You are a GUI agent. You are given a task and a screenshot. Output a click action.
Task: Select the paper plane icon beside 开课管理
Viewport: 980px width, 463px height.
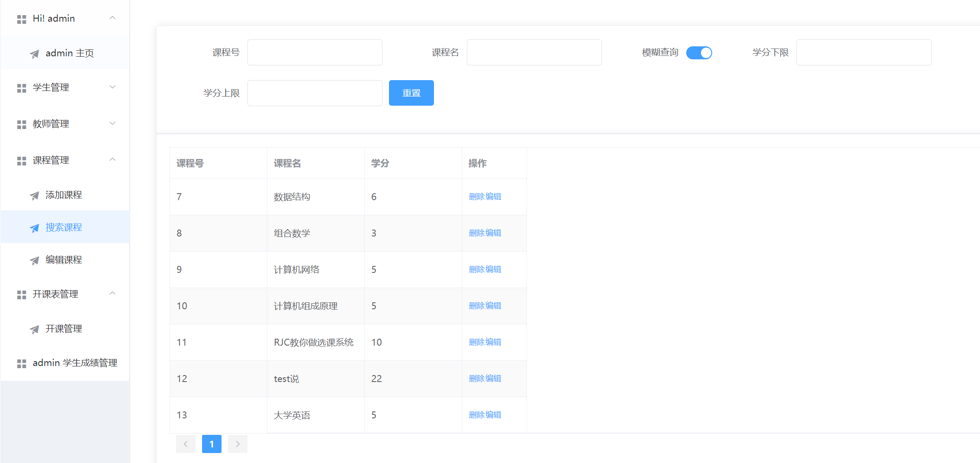click(x=35, y=329)
